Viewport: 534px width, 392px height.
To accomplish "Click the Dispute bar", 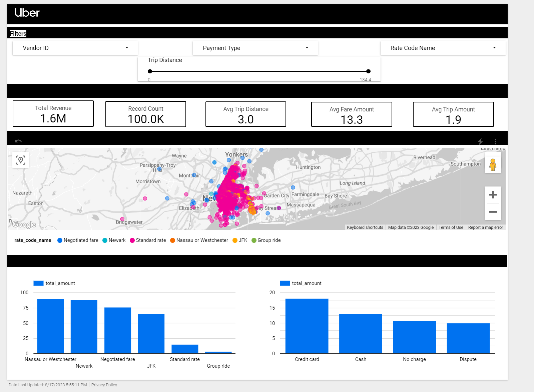I will pyautogui.click(x=468, y=338).
